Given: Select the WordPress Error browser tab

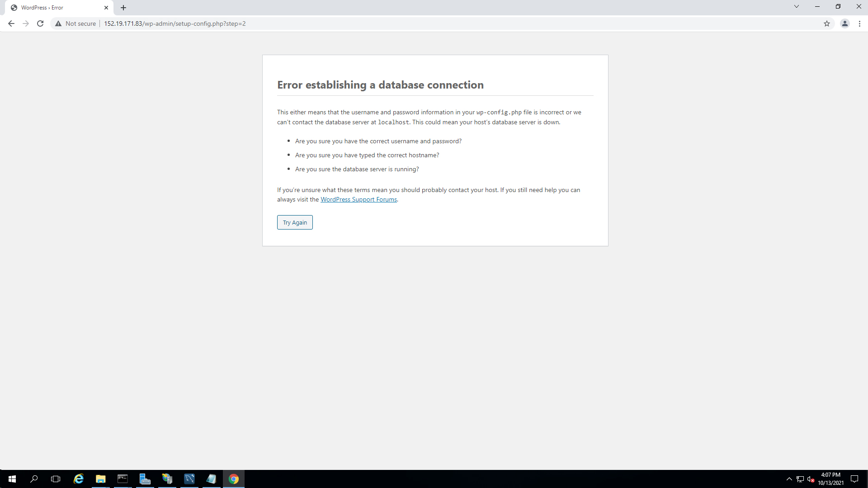Looking at the screenshot, I should click(54, 8).
